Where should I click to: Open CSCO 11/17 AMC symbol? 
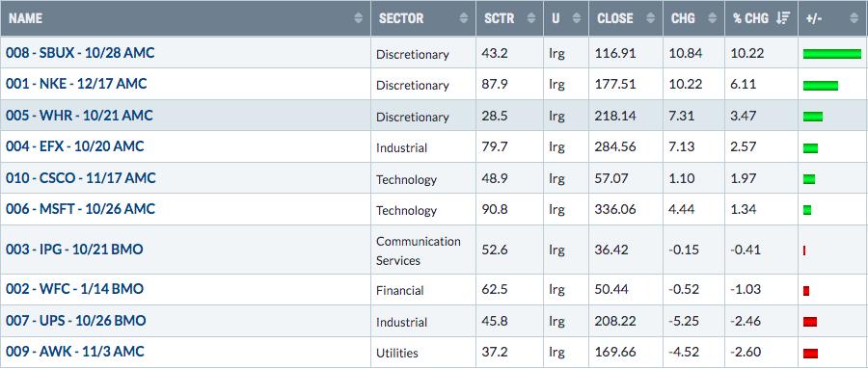point(81,178)
